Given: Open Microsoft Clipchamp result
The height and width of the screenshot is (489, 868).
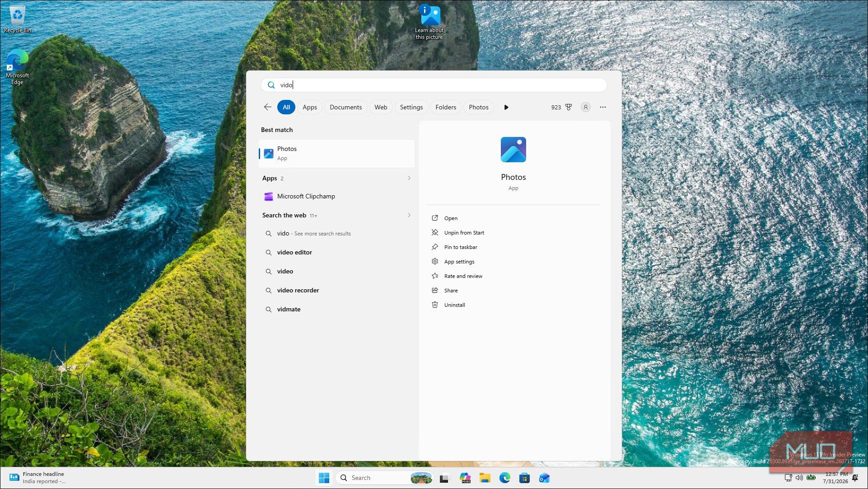Looking at the screenshot, I should [x=336, y=196].
